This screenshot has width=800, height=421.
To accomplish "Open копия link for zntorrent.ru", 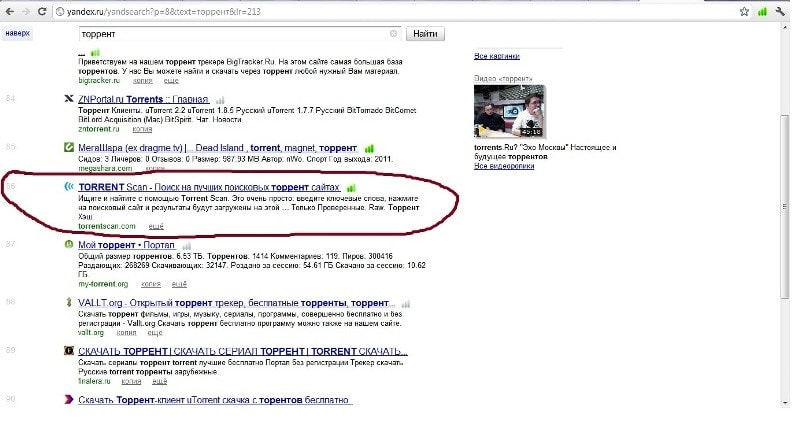I will [x=142, y=129].
